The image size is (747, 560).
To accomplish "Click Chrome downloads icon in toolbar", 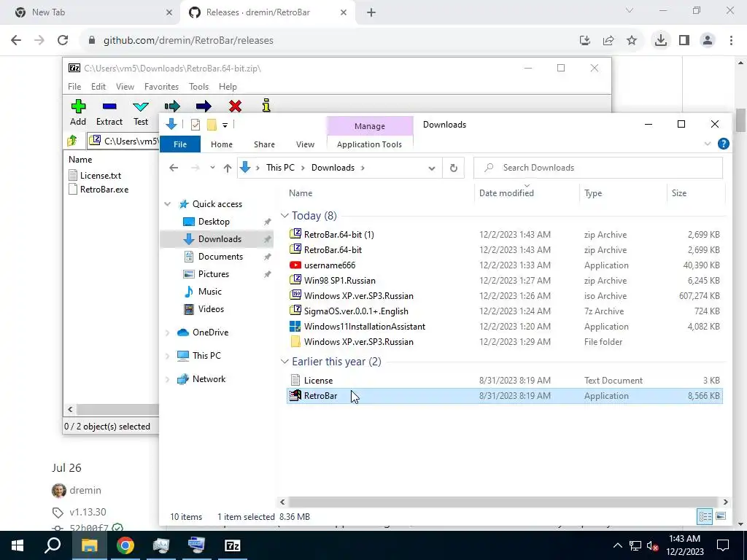I will point(660,41).
